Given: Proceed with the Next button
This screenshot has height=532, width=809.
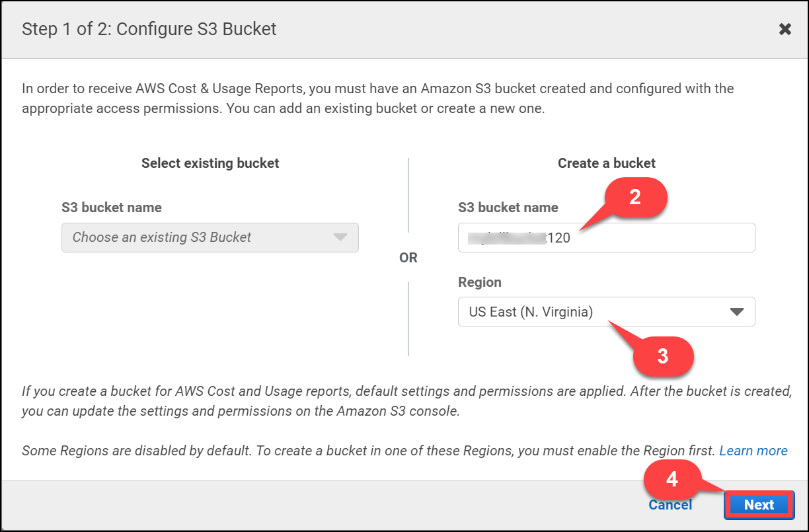Looking at the screenshot, I should point(759,505).
